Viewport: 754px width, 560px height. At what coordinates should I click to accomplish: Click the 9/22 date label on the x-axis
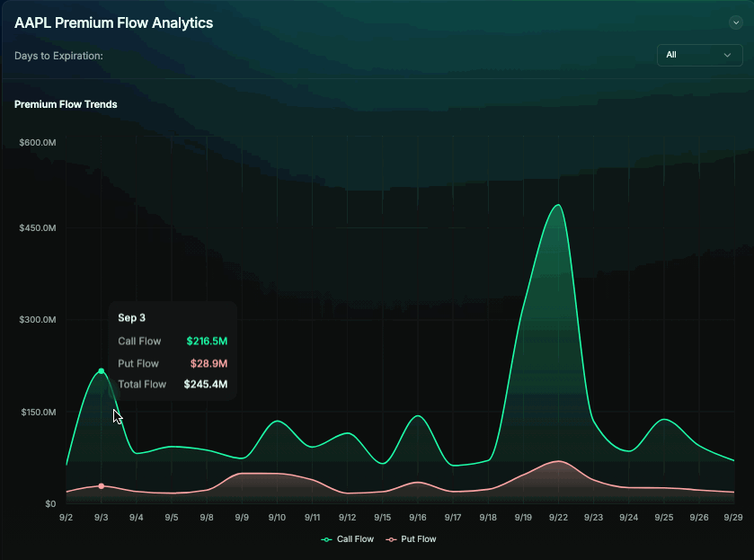559,518
